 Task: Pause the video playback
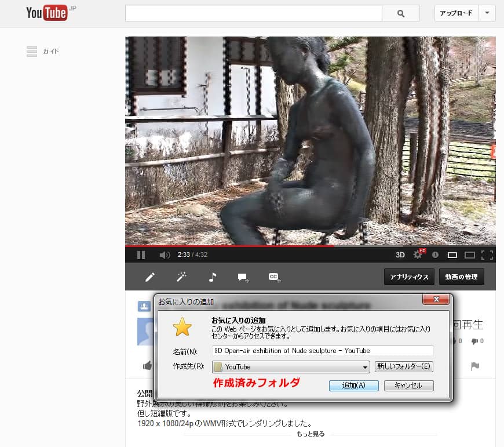pyautogui.click(x=141, y=255)
